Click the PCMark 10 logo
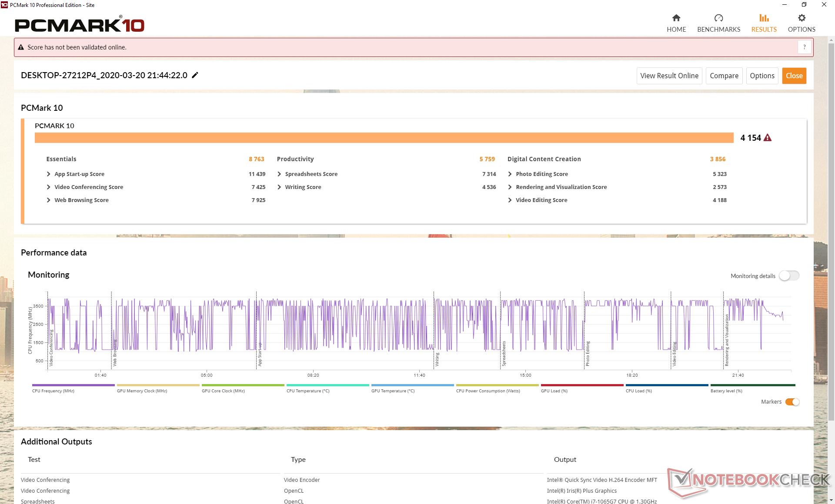835x504 pixels. [x=80, y=25]
